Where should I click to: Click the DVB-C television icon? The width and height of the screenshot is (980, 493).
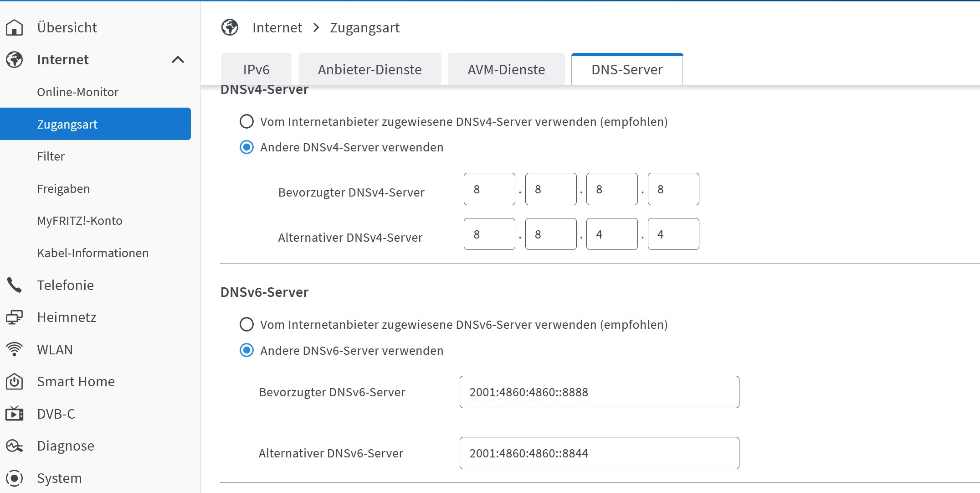[14, 414]
